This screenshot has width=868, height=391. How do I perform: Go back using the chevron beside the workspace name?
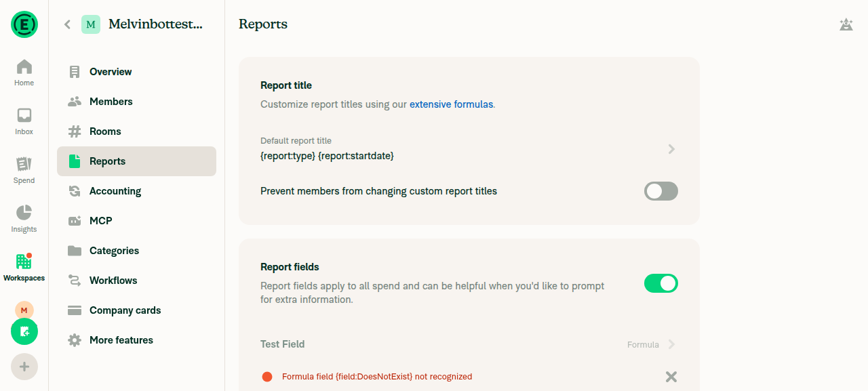pyautogui.click(x=67, y=24)
